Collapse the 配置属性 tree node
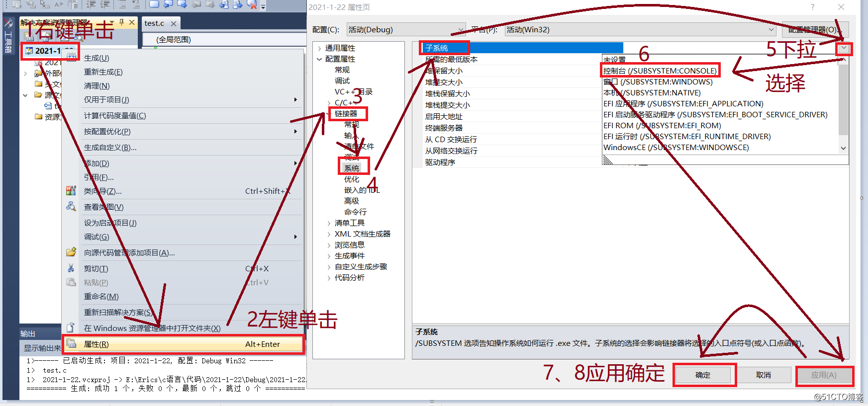 click(x=319, y=59)
